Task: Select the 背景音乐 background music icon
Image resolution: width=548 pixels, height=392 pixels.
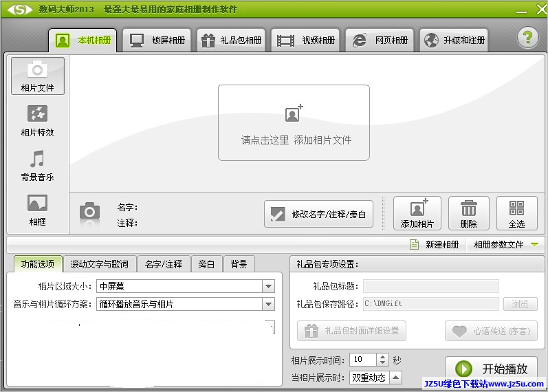Action: point(37,165)
